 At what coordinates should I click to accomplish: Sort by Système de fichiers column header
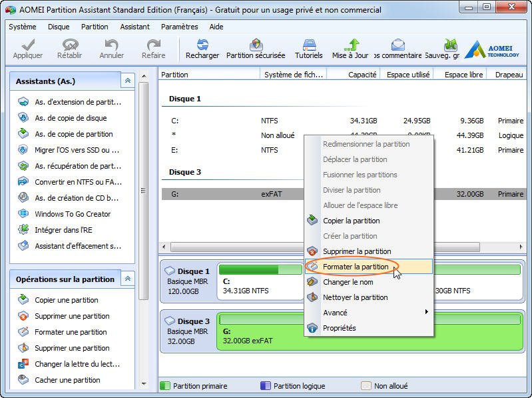click(x=293, y=75)
